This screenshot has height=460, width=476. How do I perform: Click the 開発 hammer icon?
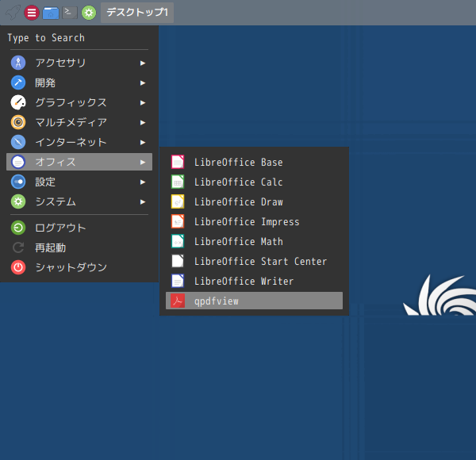18,82
